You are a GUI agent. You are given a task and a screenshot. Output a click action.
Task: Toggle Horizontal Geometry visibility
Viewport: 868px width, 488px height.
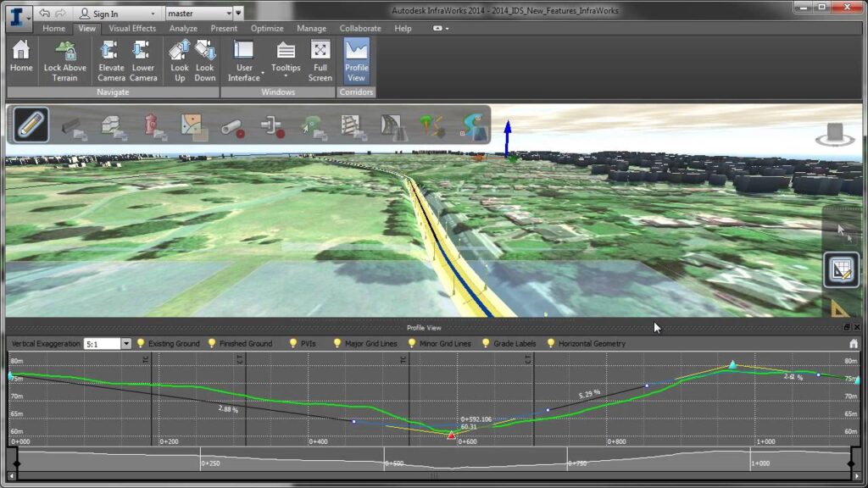[x=586, y=344]
